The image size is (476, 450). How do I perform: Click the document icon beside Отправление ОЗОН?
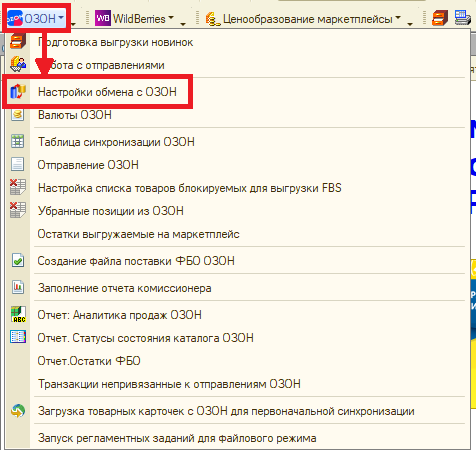(x=17, y=164)
